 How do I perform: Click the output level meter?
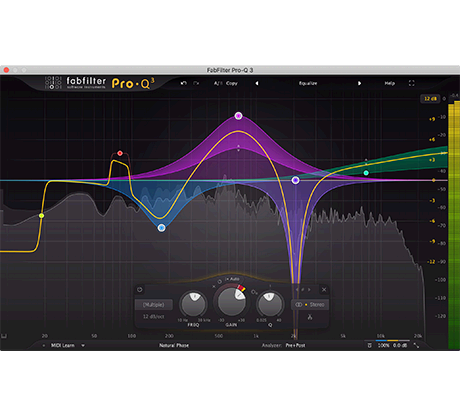click(x=454, y=226)
